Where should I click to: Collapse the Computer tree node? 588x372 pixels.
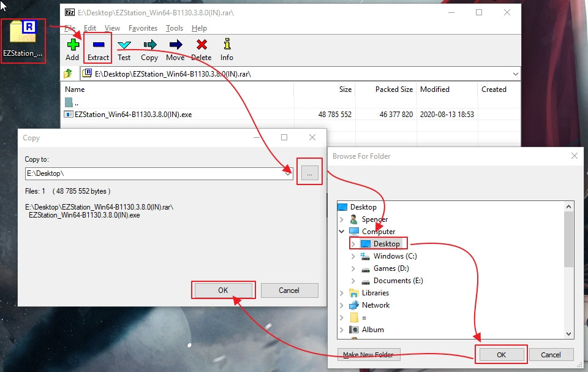[342, 232]
